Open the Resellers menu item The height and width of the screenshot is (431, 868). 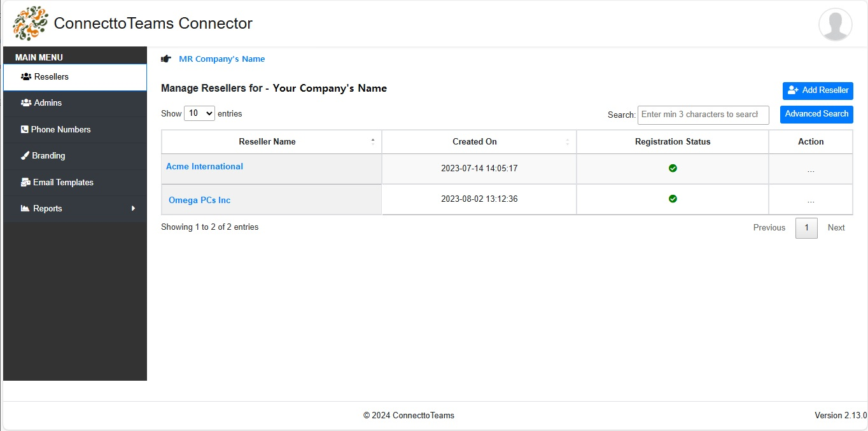[x=75, y=77]
